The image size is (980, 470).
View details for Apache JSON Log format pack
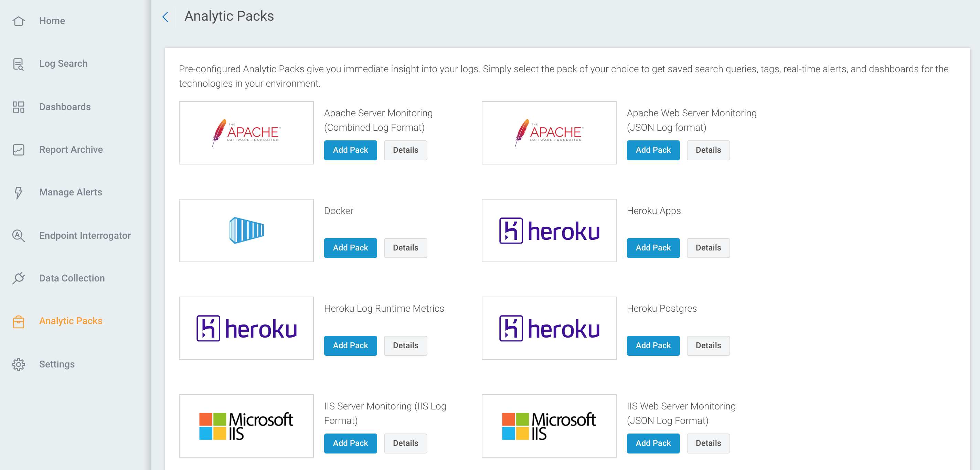[708, 150]
